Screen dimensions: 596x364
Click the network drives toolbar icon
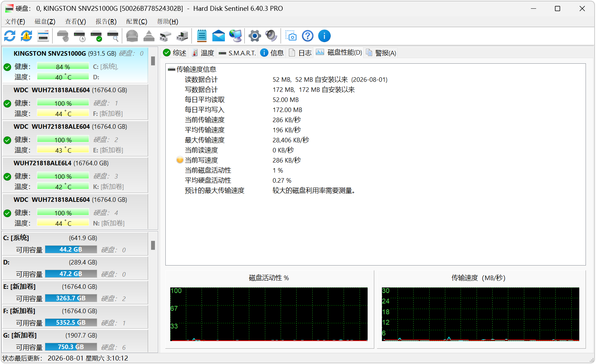[182, 36]
